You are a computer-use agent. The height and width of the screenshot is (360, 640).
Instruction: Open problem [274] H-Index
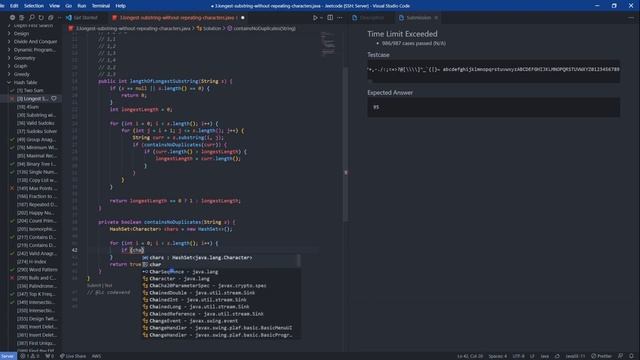tap(31, 262)
